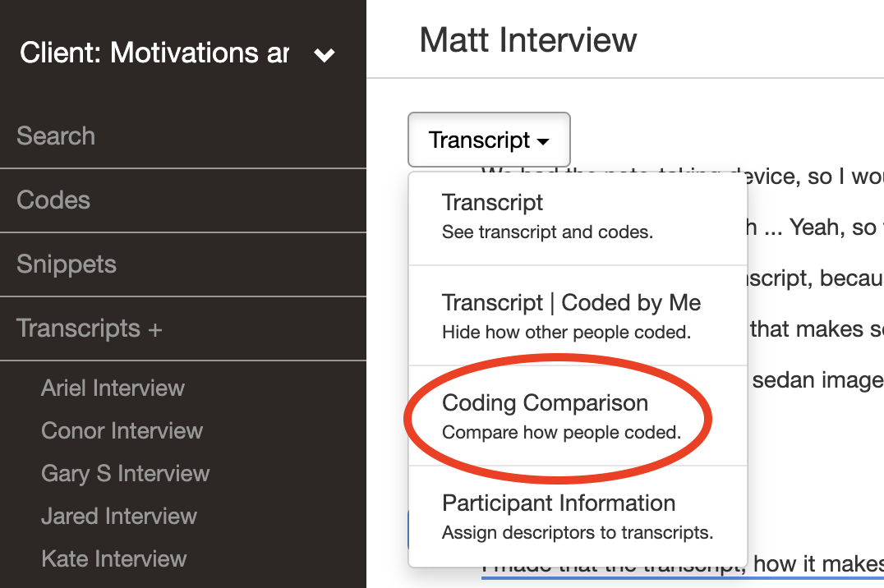Click the caret arrow beside Transcript

tap(543, 142)
